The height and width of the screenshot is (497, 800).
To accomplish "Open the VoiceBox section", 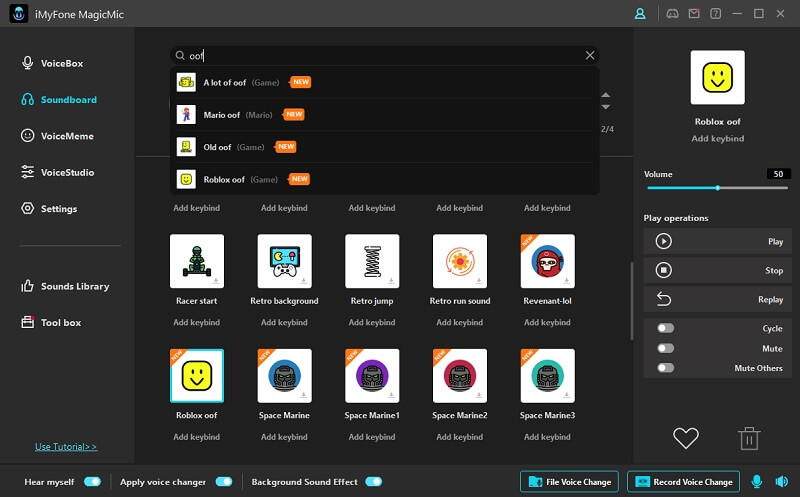I will tap(52, 63).
